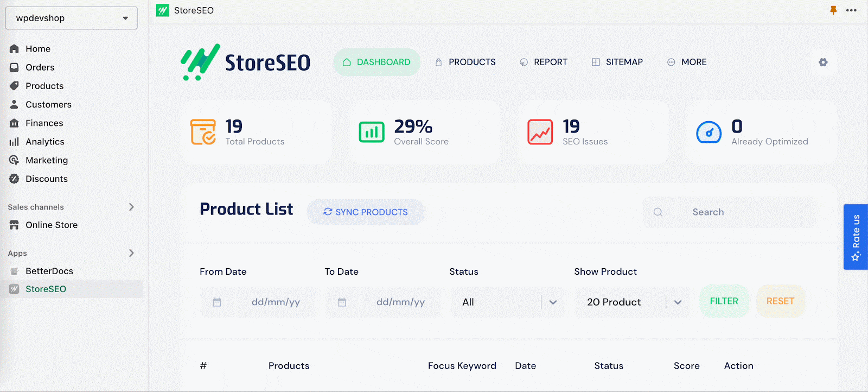
Task: Switch to the REPORT tab
Action: coord(544,62)
